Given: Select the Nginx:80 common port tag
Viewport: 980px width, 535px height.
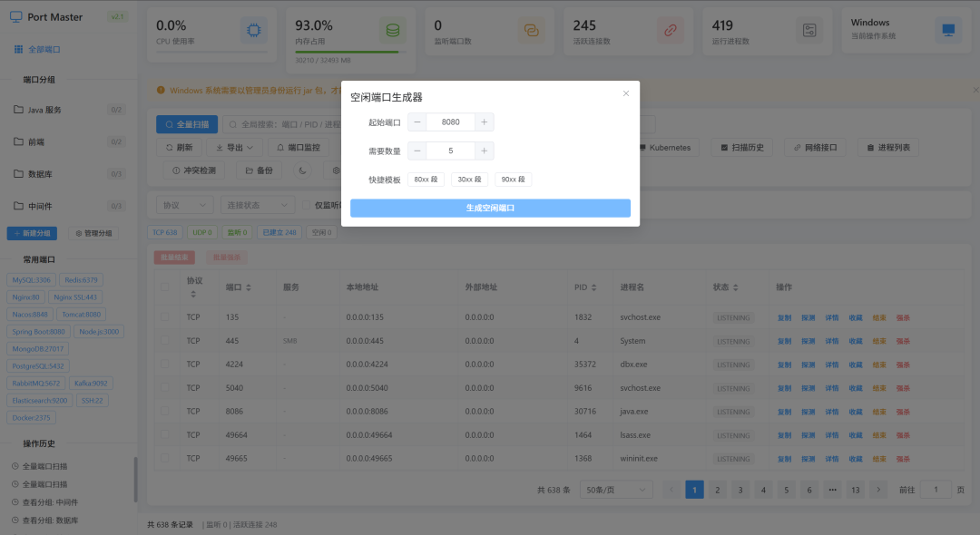Looking at the screenshot, I should point(25,297).
